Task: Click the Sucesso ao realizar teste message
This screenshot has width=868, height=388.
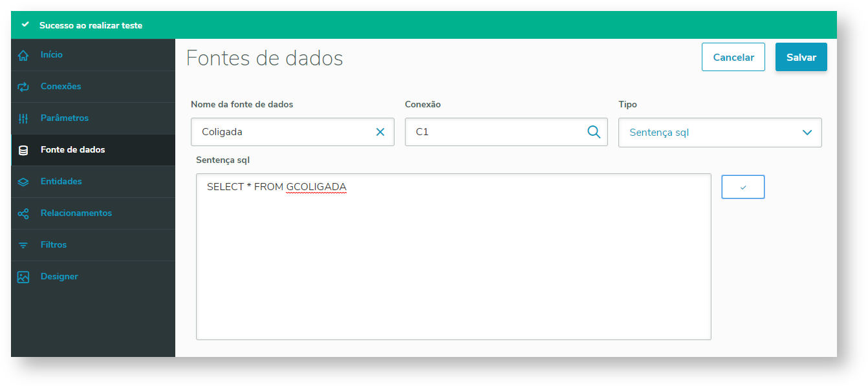Action: (x=91, y=25)
